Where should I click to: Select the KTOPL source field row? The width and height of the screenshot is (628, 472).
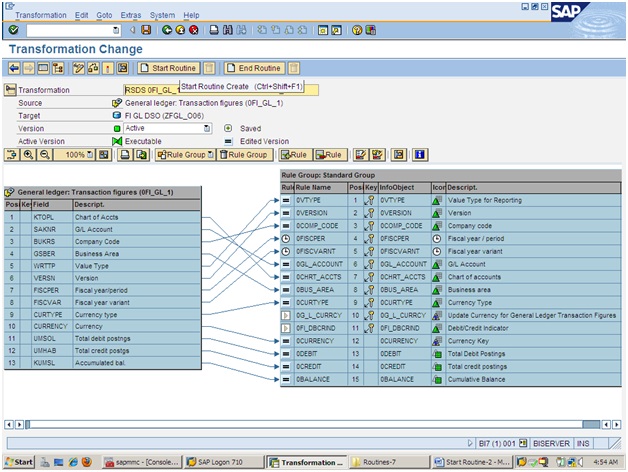(x=103, y=217)
